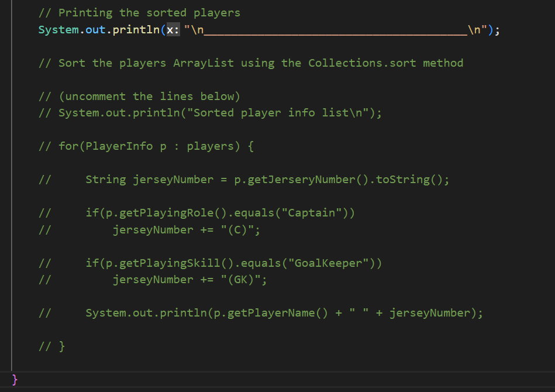The height and width of the screenshot is (392, 555).
Task: Select "System" keyword in the println statement
Action: point(57,29)
